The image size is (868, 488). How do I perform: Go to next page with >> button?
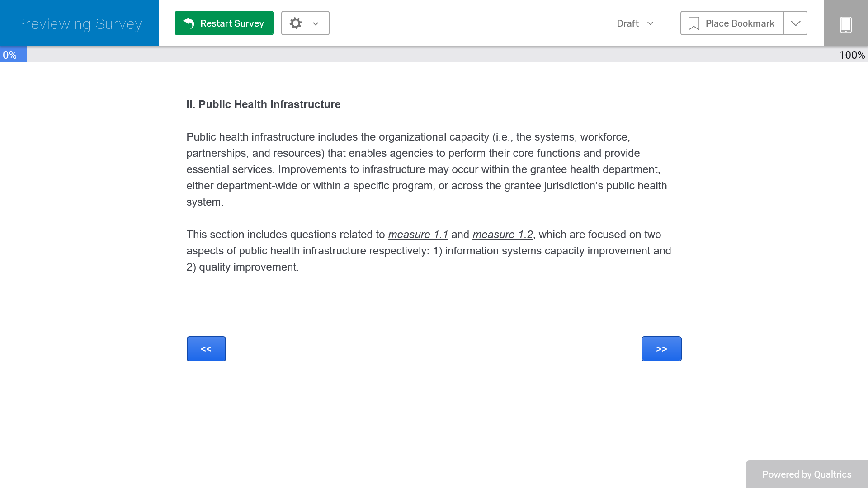(661, 349)
